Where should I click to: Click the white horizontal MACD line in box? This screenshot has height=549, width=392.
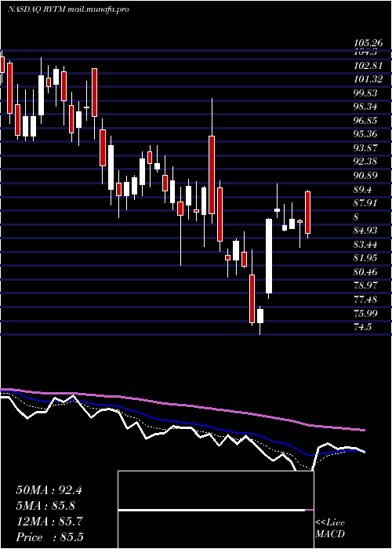click(x=212, y=511)
